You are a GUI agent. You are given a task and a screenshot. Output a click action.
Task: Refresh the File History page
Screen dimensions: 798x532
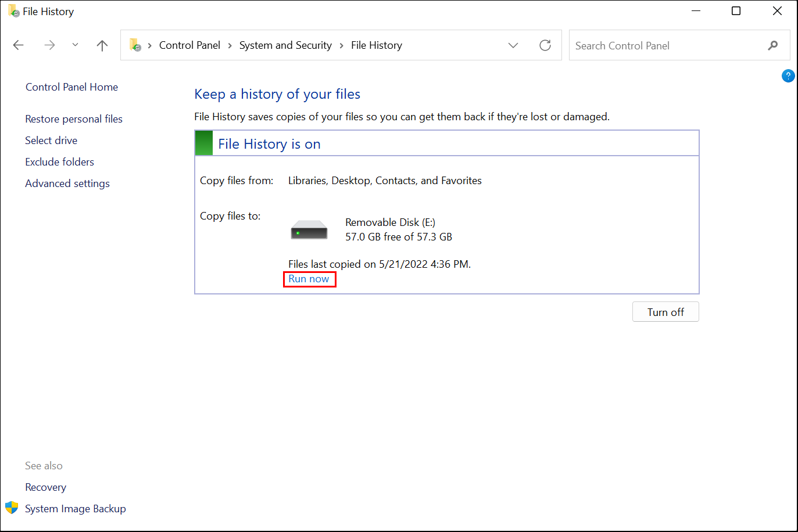coord(545,45)
